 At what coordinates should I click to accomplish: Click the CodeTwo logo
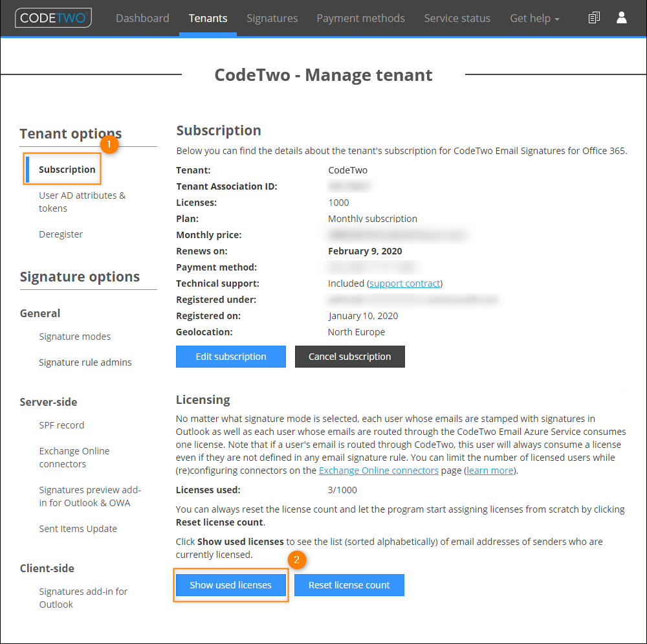point(53,18)
